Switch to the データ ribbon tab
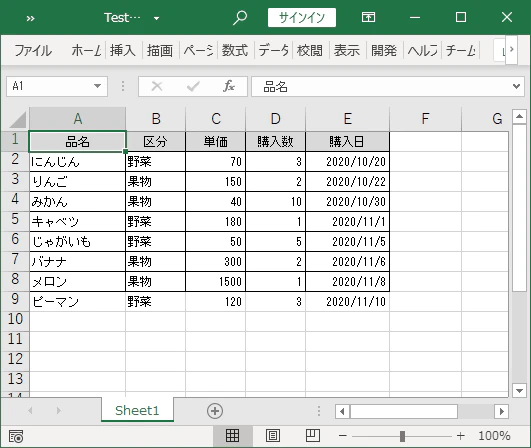The image size is (531, 448). pos(273,51)
